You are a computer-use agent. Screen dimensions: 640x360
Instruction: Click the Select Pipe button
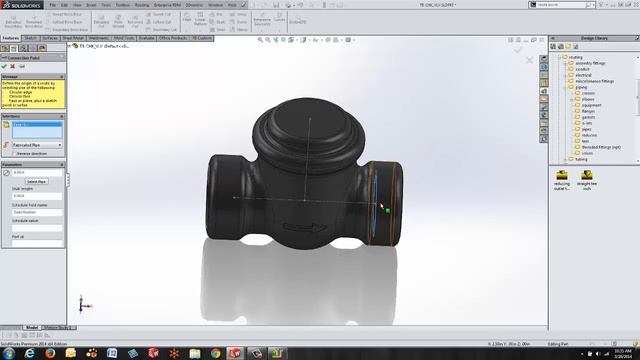36,181
